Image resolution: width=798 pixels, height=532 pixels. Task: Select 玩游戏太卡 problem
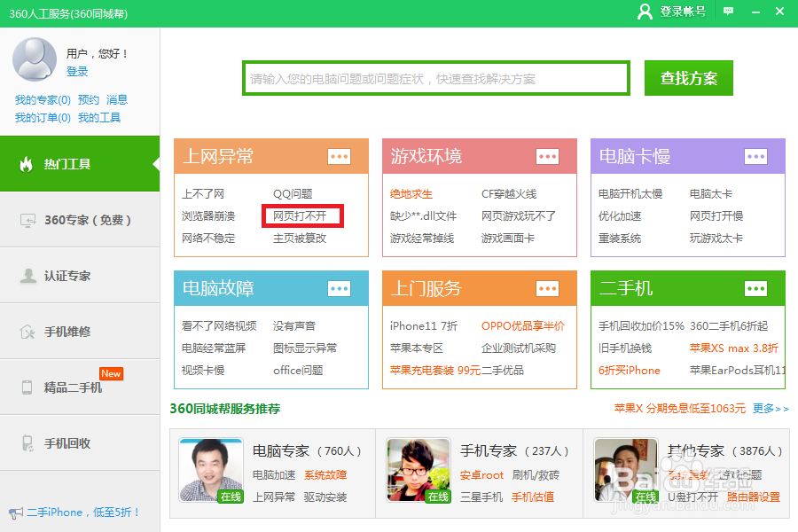(716, 239)
